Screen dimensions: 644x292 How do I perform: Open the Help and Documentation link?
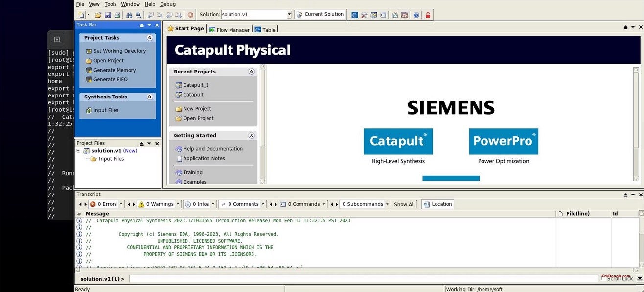[x=212, y=148]
